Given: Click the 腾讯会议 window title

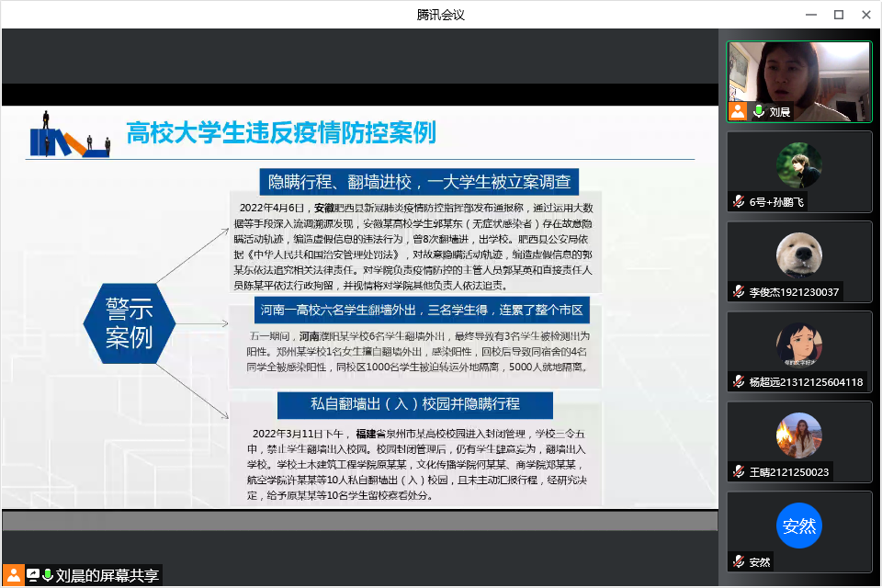Looking at the screenshot, I should (x=441, y=15).
